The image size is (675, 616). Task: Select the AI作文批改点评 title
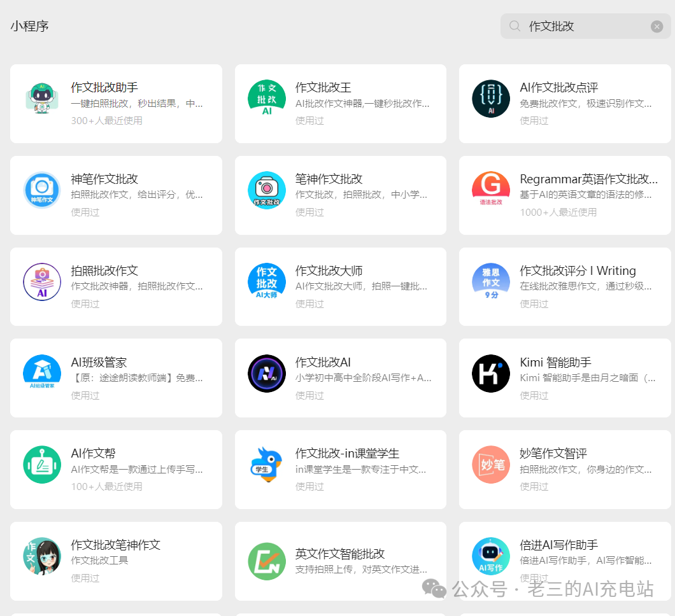[x=558, y=87]
